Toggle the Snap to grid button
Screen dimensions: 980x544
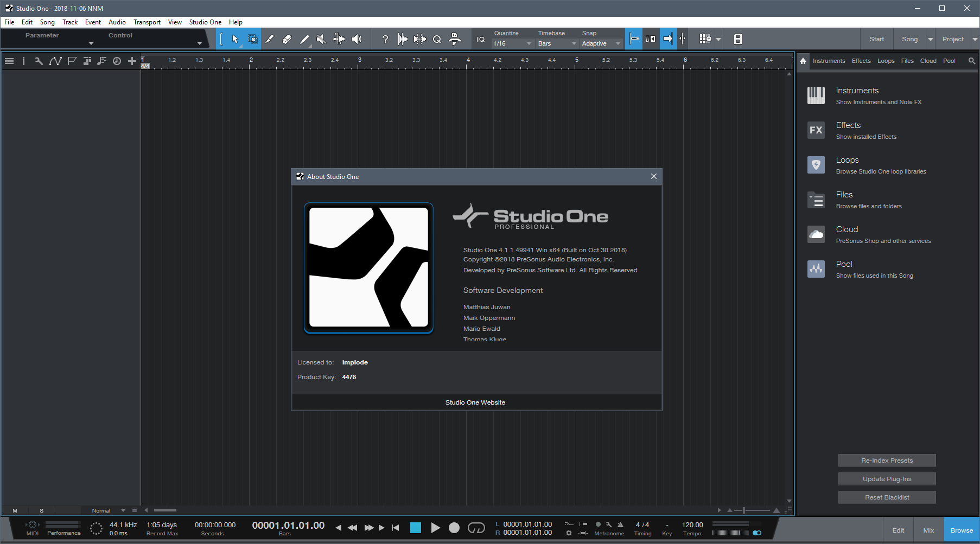point(634,39)
